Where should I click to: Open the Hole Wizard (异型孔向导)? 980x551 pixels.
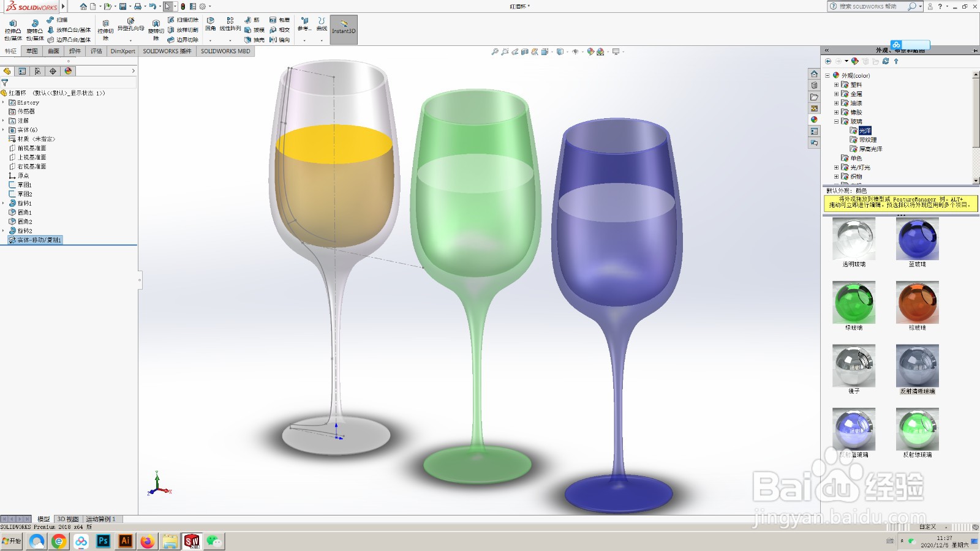pos(130,25)
